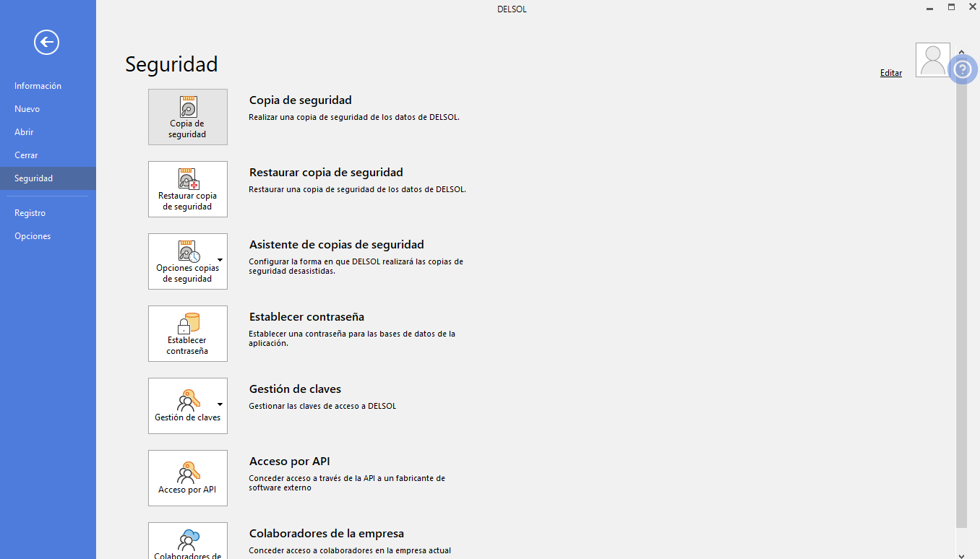The image size is (980, 559).
Task: Select Seguridad in the sidebar
Action: (48, 178)
